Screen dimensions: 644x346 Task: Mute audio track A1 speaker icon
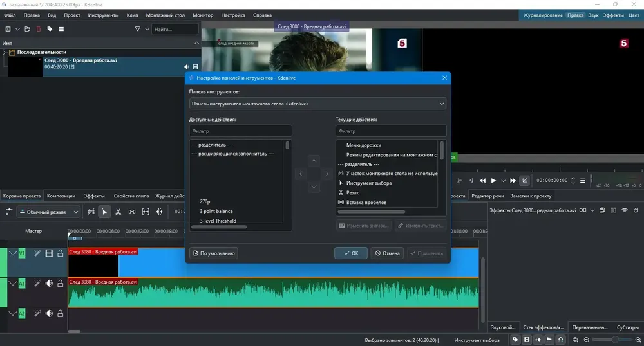coord(49,283)
